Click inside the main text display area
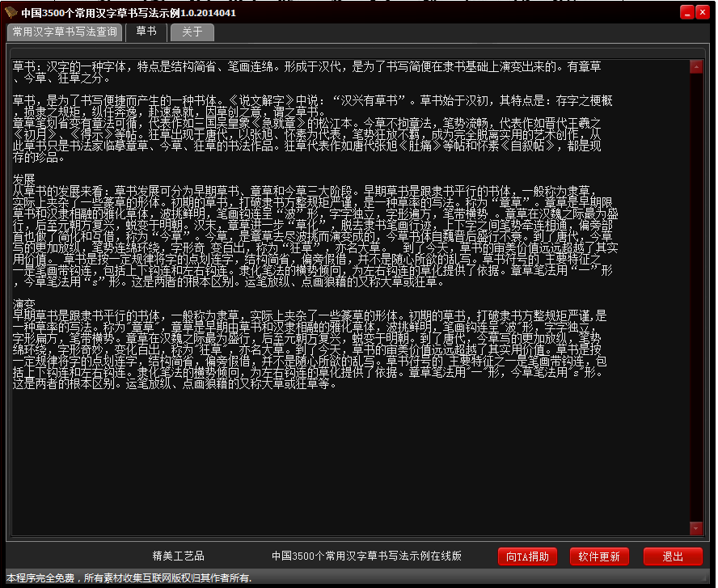718x588 pixels. pos(348,445)
